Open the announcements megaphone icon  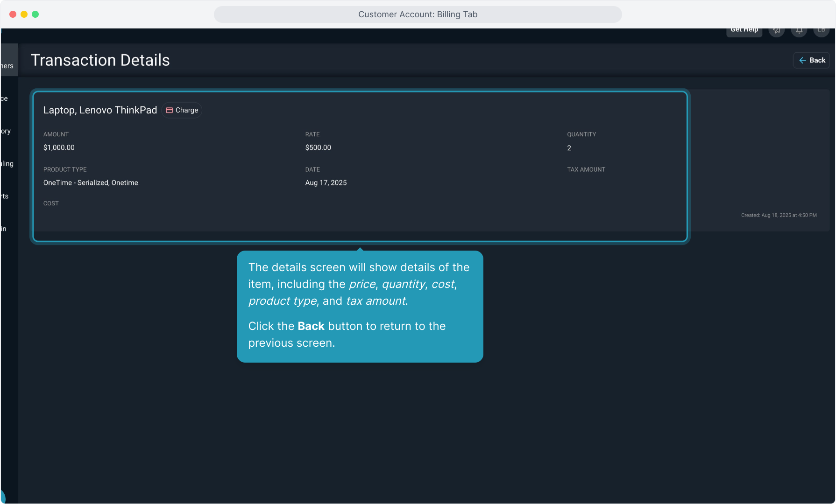click(x=776, y=31)
